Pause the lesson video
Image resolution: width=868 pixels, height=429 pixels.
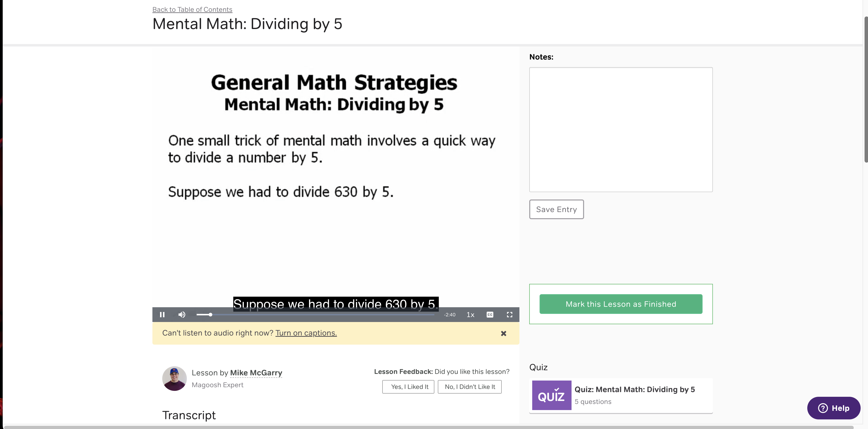[162, 314]
